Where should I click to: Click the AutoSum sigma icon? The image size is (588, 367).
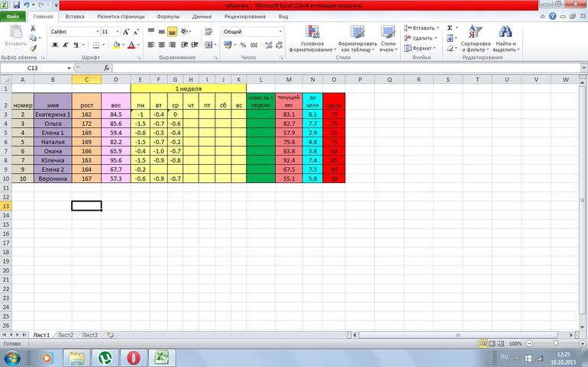tap(450, 27)
